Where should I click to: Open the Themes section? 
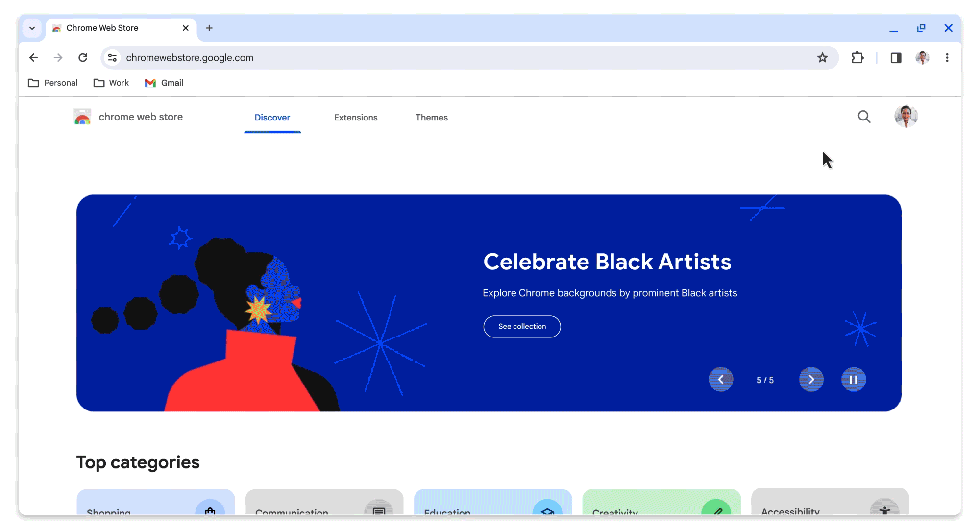click(x=431, y=117)
